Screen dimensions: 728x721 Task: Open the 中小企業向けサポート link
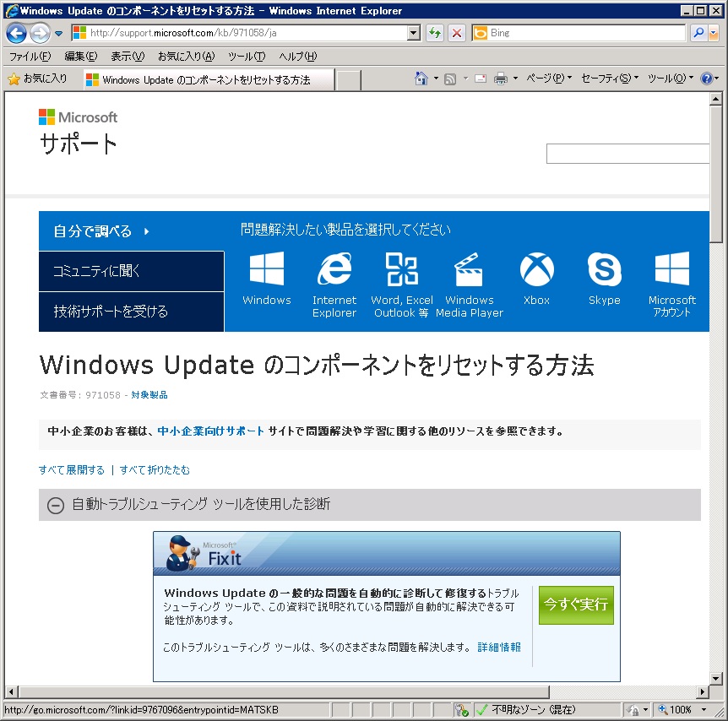pyautogui.click(x=210, y=431)
